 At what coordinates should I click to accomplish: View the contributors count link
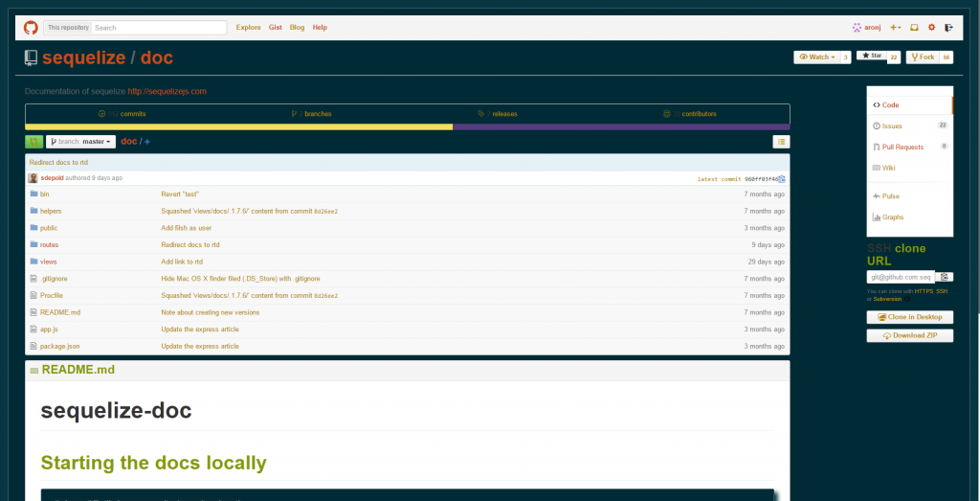690,114
